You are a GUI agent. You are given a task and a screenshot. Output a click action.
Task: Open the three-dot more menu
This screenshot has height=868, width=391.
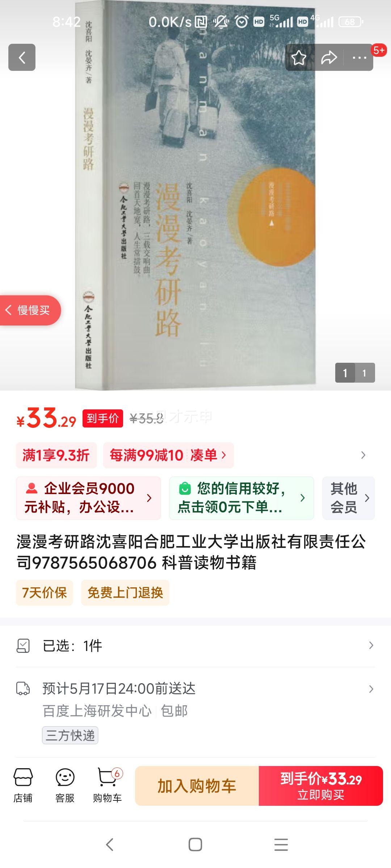coord(359,58)
